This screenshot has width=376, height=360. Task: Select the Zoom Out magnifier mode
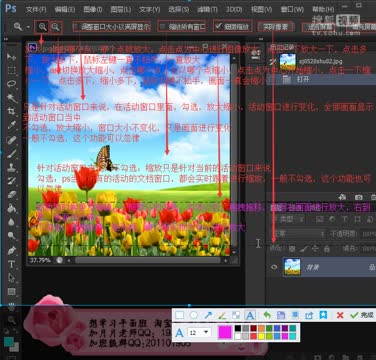tap(56, 27)
